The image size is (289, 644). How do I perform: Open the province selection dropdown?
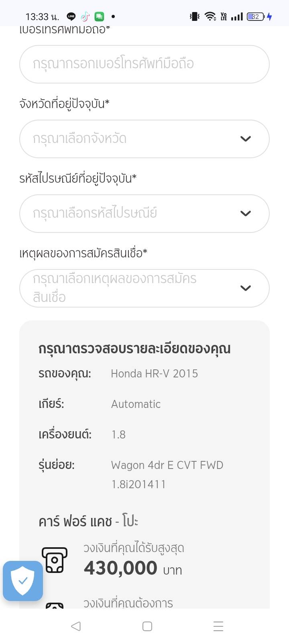(x=132, y=139)
